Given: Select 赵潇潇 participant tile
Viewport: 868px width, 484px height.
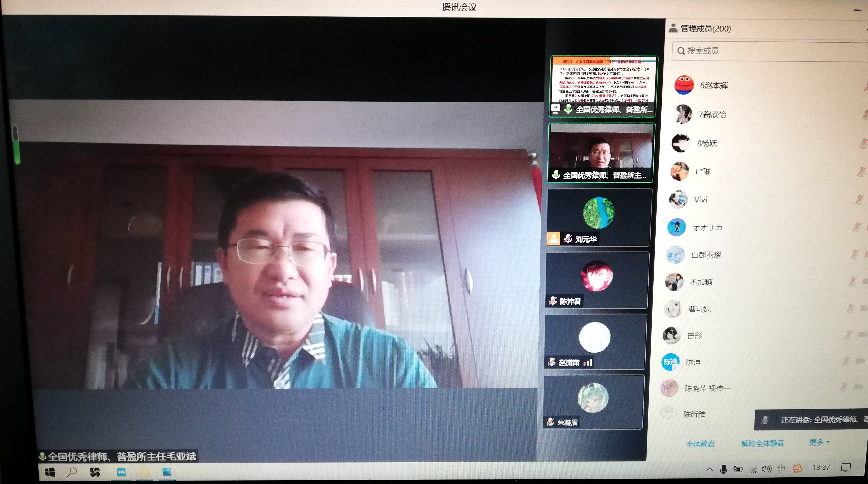Looking at the screenshot, I should [595, 342].
